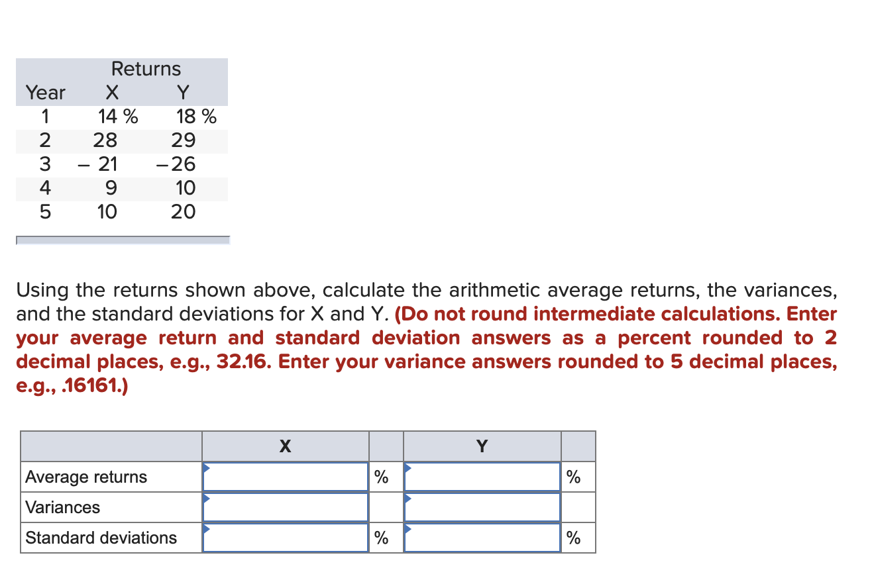Click inside the Variances Y input box
This screenshot has width=872, height=588.
point(482,507)
